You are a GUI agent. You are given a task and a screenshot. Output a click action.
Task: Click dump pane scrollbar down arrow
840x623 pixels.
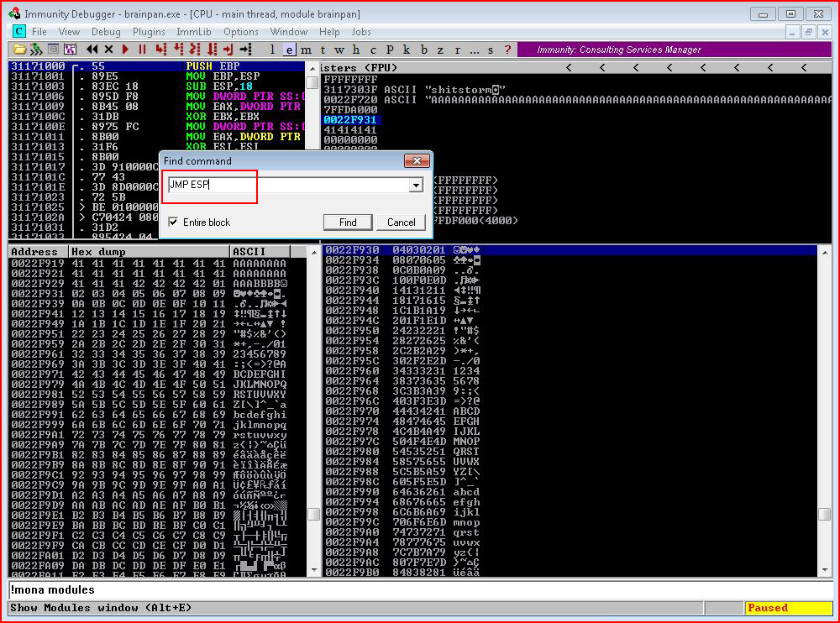(x=314, y=570)
